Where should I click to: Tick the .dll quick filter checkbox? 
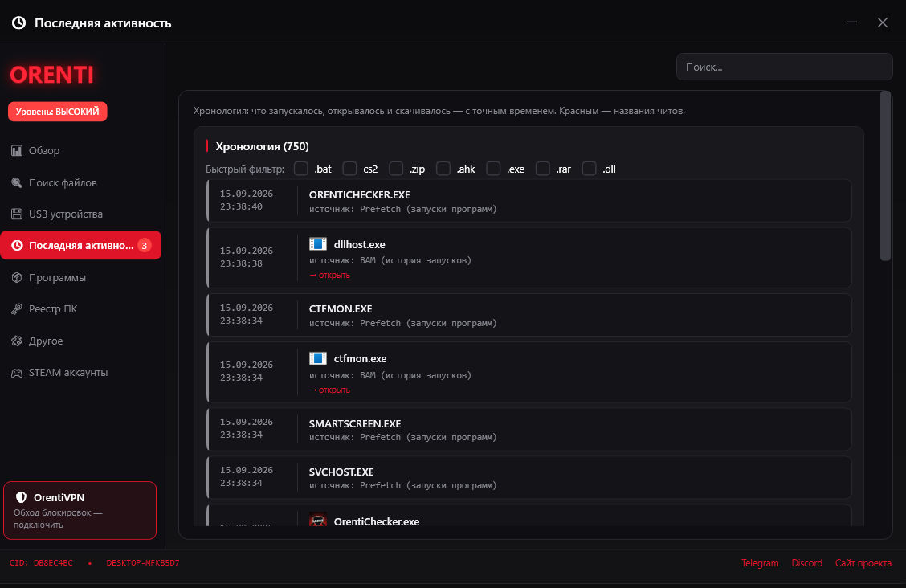coord(590,168)
